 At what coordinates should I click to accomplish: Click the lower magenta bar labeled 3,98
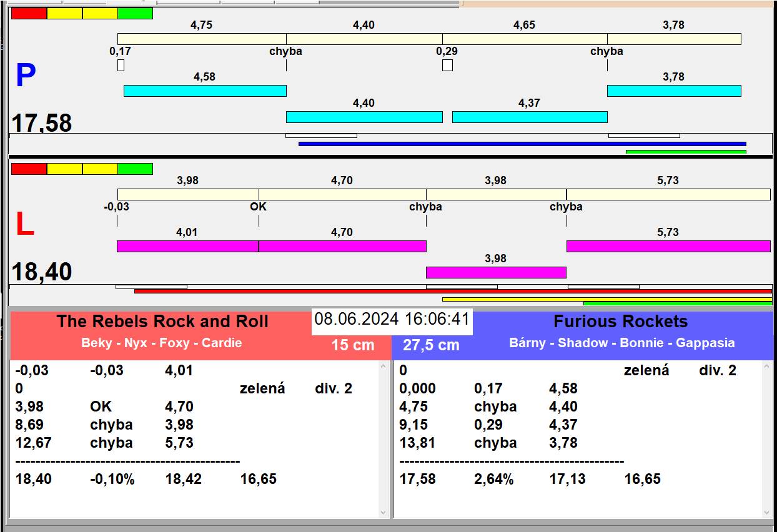[x=496, y=272]
